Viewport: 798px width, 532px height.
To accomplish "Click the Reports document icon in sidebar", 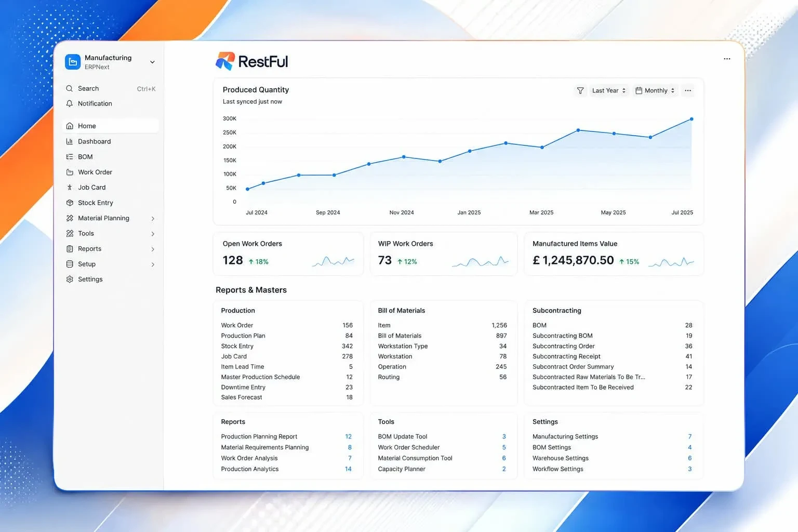I will click(x=70, y=249).
